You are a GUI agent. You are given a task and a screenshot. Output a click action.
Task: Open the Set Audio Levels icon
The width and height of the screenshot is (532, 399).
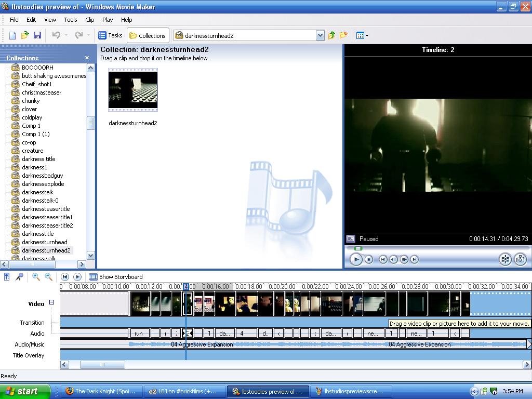coord(7,277)
